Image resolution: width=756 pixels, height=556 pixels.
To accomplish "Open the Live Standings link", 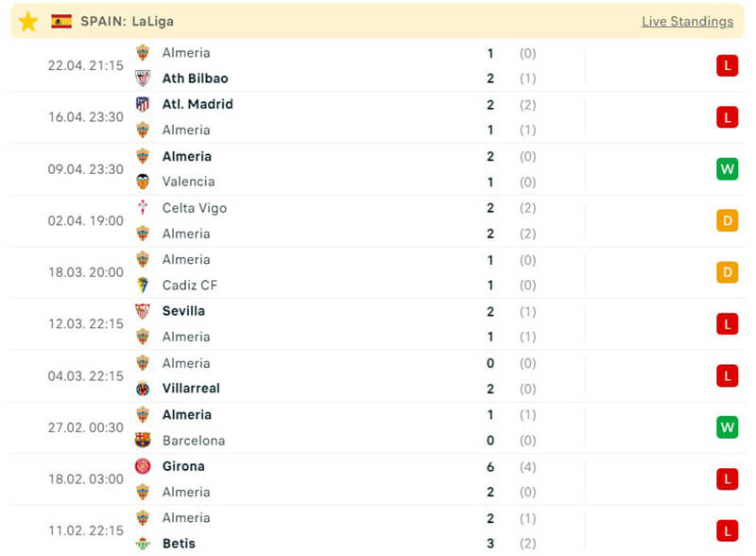I will [687, 21].
